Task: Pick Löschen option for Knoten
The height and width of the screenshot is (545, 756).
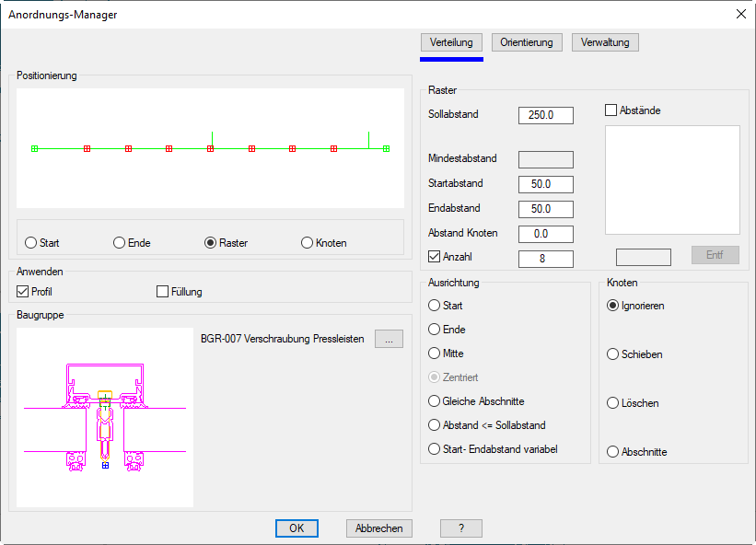Action: [613, 403]
